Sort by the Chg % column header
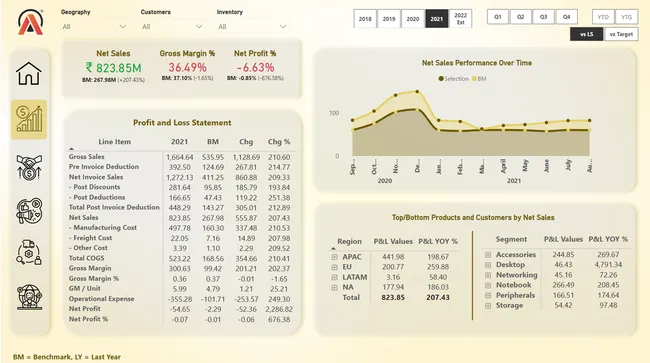 click(279, 142)
